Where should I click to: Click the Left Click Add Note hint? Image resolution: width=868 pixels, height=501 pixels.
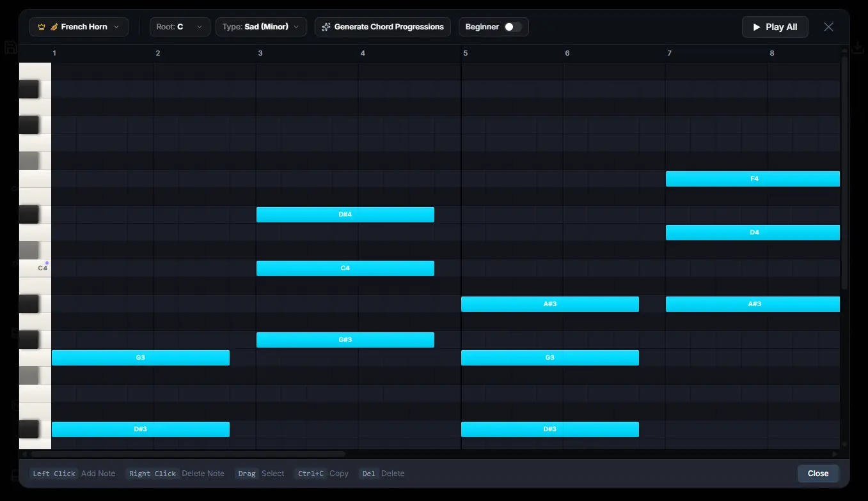point(74,474)
